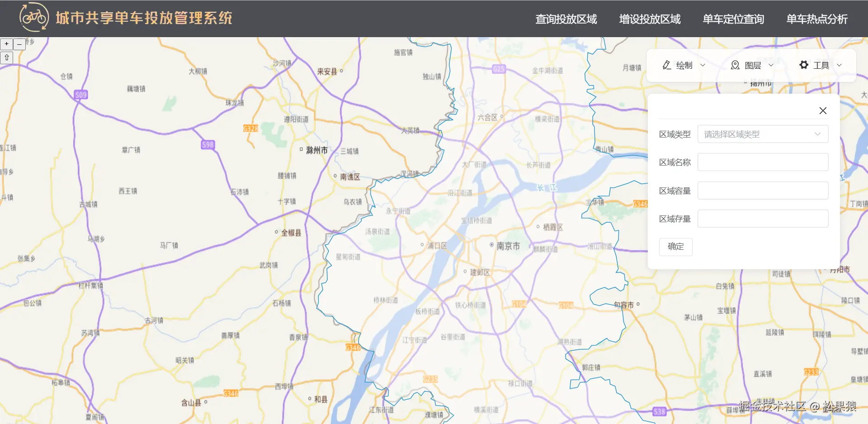868x424 pixels.
Task: Click the 南谯区 label on map
Action: [x=350, y=176]
